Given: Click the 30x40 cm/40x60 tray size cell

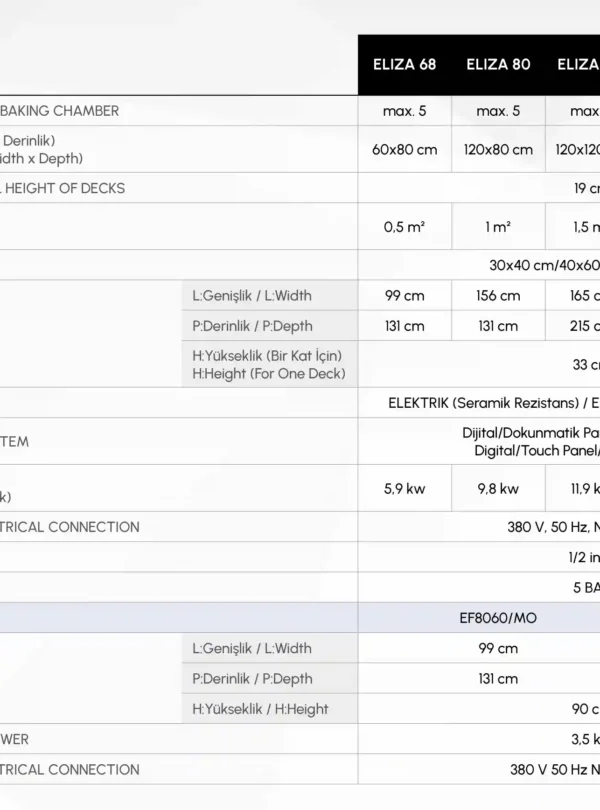Looking at the screenshot, I should [544, 265].
